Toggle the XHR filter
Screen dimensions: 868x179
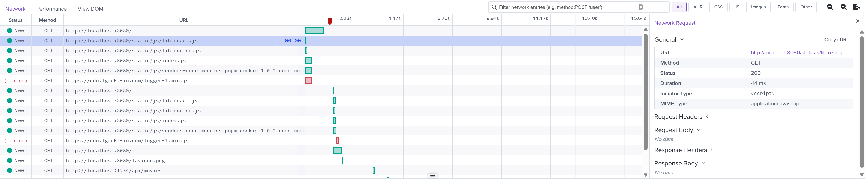point(697,7)
